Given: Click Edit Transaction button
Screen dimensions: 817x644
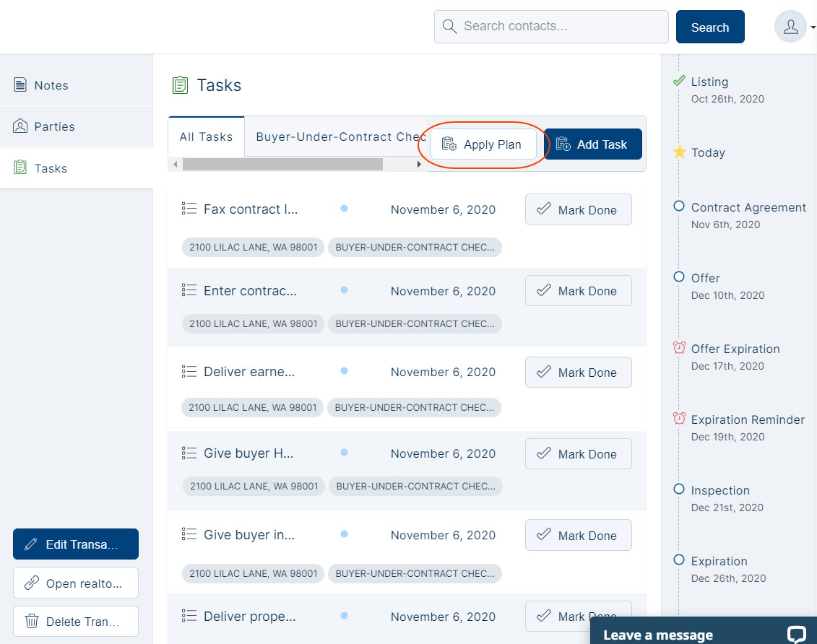Looking at the screenshot, I should pos(76,544).
